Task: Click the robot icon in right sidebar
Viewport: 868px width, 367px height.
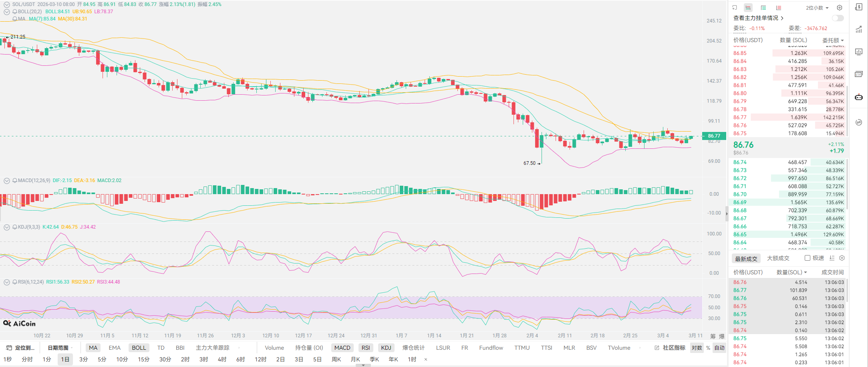Action: point(859,97)
